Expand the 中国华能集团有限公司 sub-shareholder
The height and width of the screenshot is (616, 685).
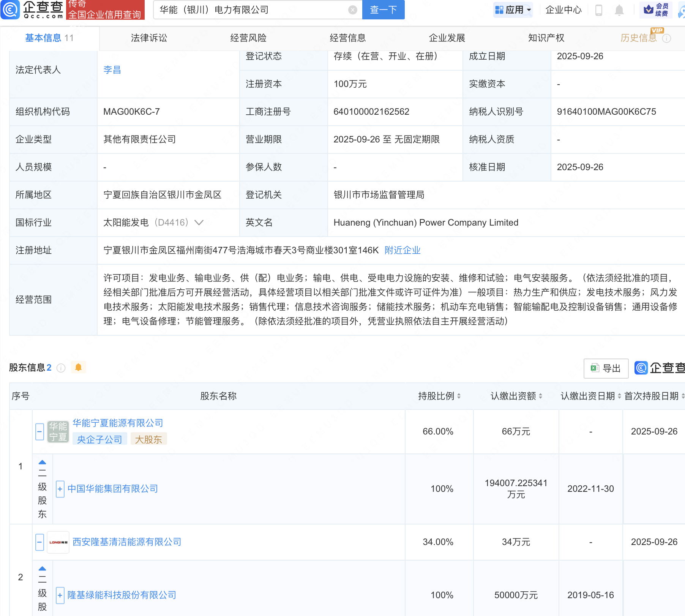60,489
